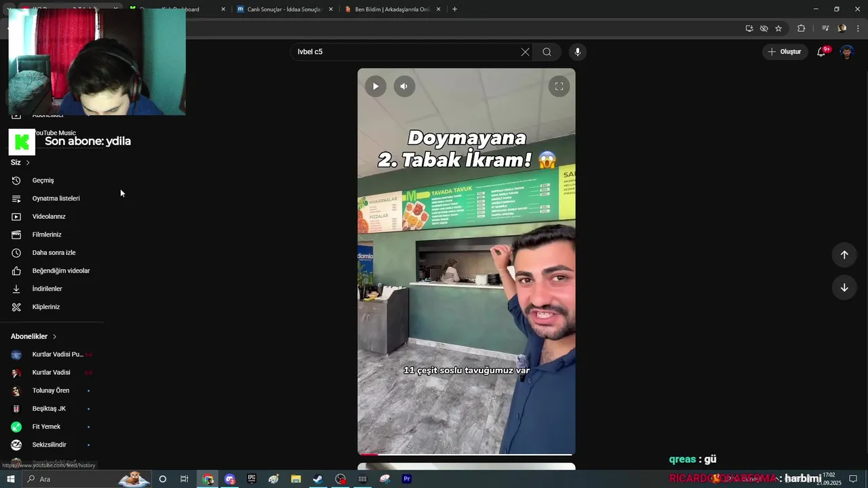
Task: Open Kurtlar Vadisi subscription channel
Action: point(53,373)
